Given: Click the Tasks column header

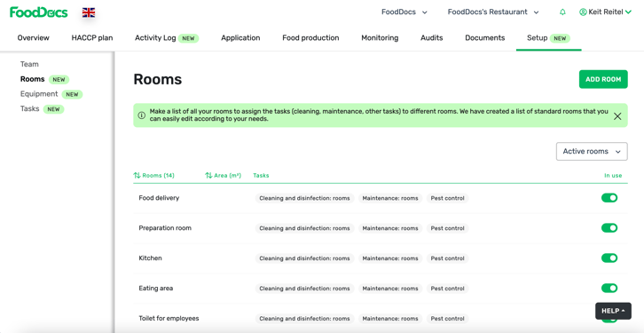Looking at the screenshot, I should click(x=261, y=176).
